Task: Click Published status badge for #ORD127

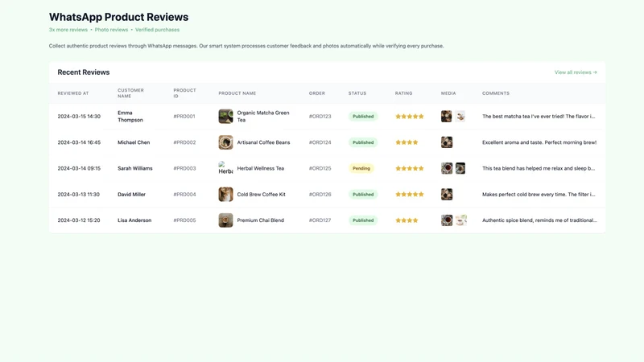Action: coord(363,220)
